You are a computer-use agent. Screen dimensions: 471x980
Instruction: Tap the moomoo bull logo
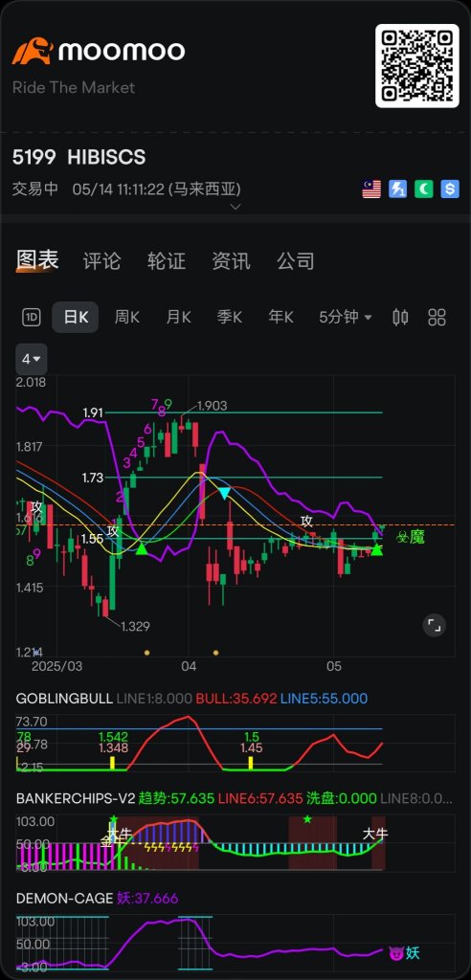tap(33, 52)
